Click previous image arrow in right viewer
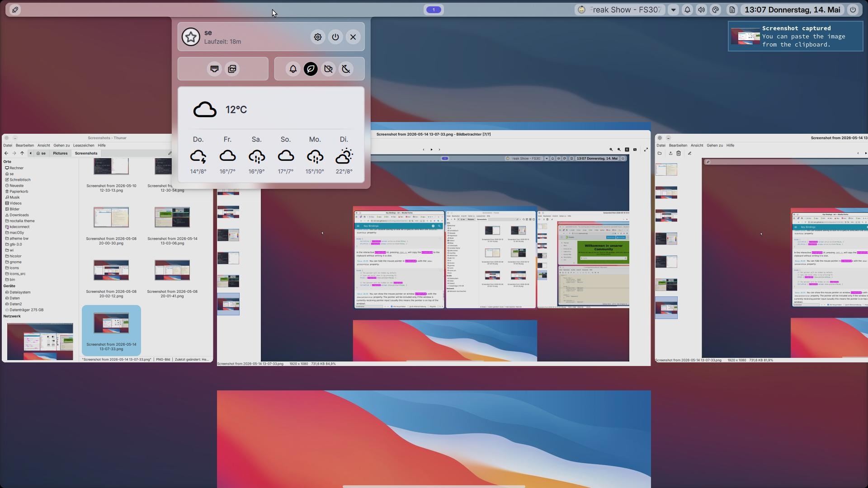 (858, 153)
